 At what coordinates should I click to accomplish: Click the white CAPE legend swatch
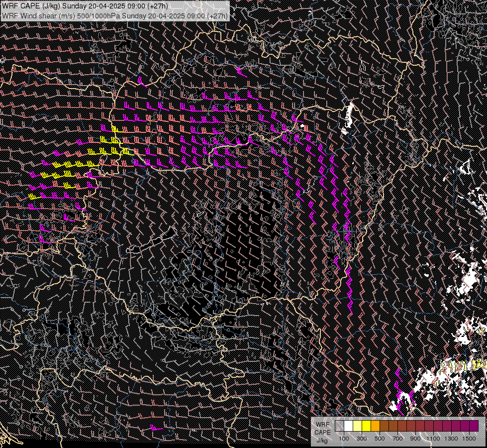click(349, 426)
